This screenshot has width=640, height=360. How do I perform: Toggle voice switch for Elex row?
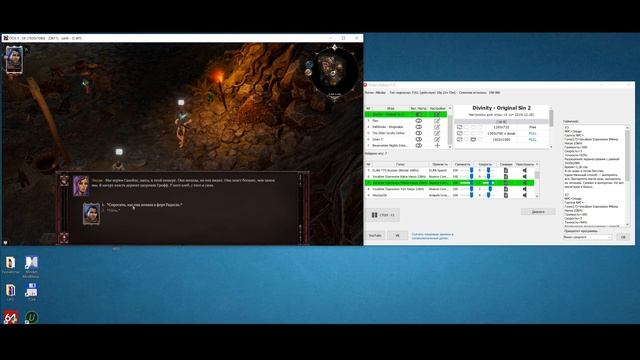pyautogui.click(x=418, y=121)
